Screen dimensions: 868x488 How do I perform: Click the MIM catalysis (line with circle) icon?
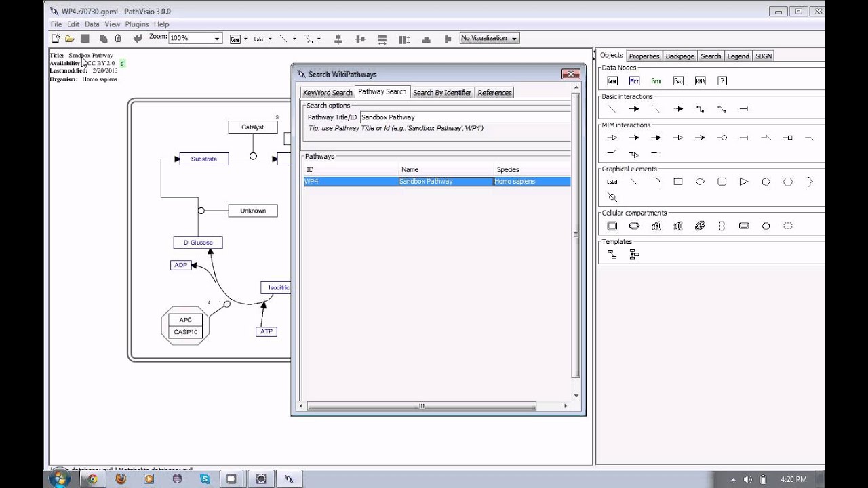722,138
